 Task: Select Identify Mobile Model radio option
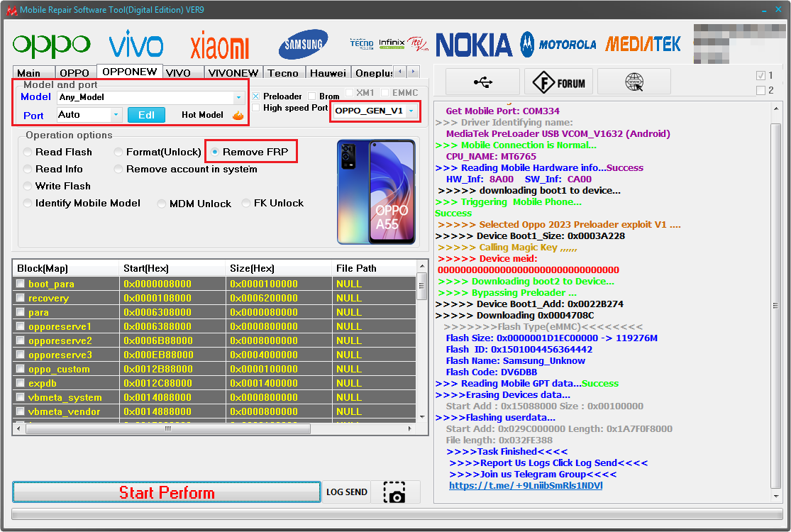coord(28,203)
